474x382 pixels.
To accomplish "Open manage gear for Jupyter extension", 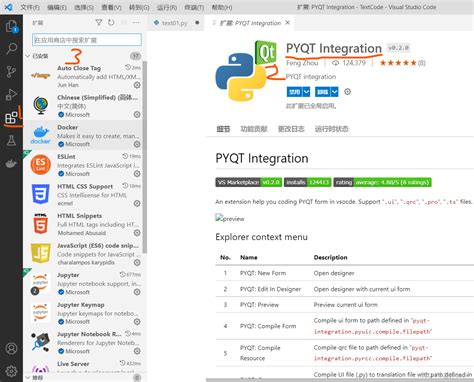I will click(137, 292).
